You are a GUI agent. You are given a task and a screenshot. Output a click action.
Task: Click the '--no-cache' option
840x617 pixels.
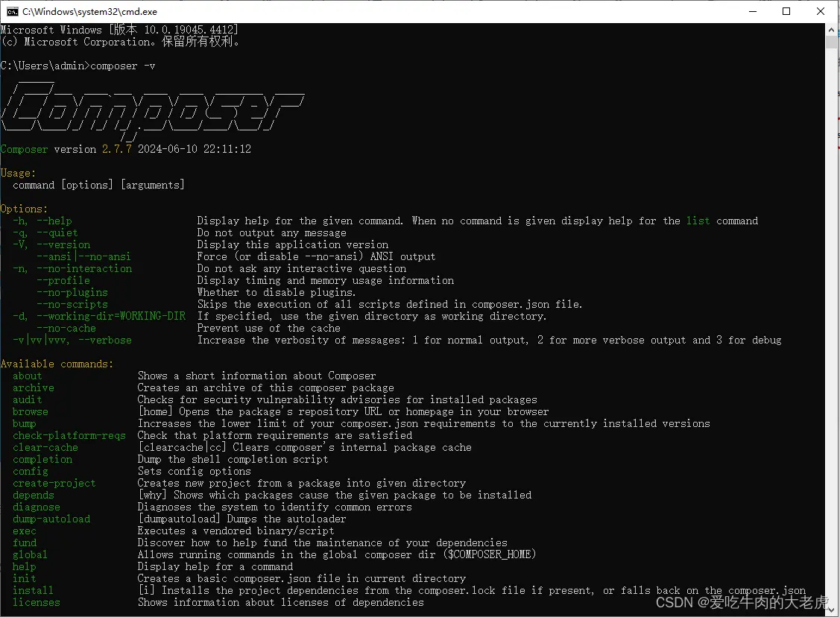pyautogui.click(x=66, y=329)
